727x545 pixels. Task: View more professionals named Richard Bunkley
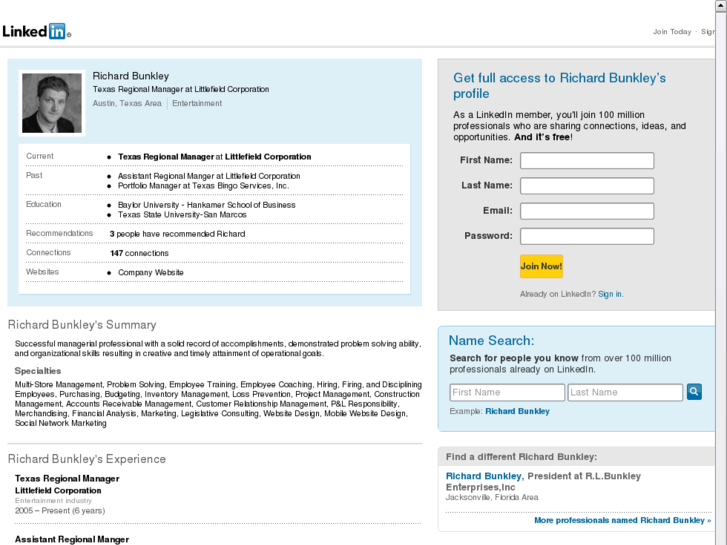click(x=622, y=520)
